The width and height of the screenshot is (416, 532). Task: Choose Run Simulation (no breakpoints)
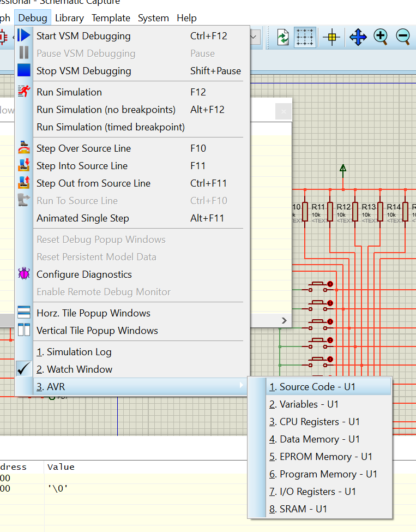click(x=132, y=110)
